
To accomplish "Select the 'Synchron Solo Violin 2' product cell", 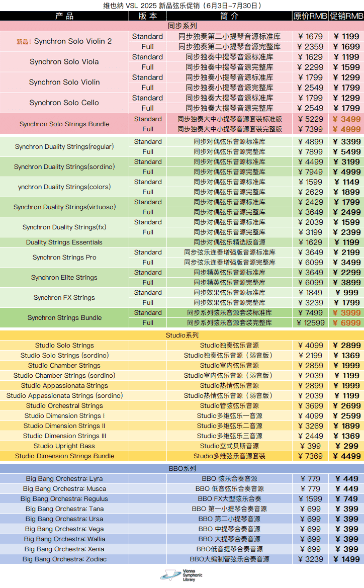I will click(x=64, y=41).
